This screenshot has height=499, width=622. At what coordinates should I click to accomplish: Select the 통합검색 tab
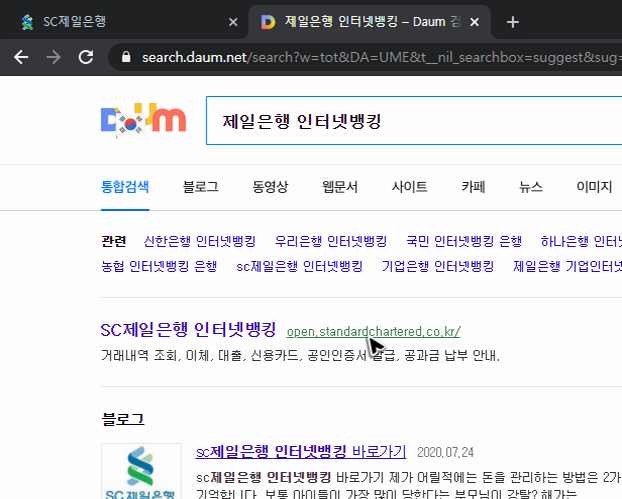click(125, 187)
